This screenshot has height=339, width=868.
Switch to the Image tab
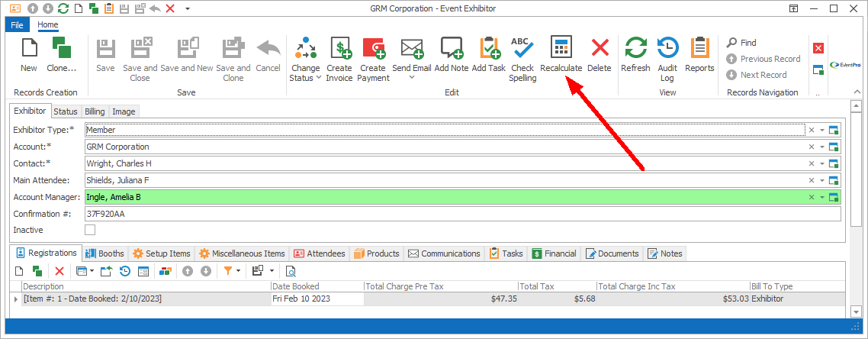coord(124,111)
